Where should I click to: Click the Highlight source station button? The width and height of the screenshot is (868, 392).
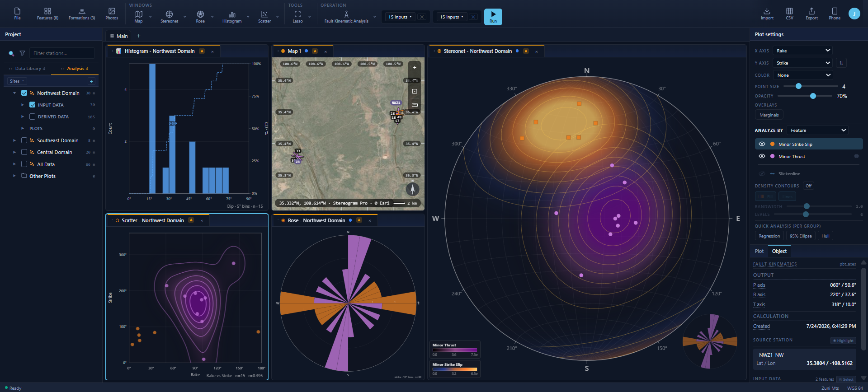pyautogui.click(x=843, y=341)
